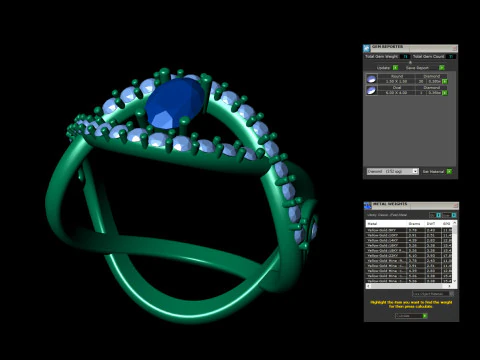The image size is (480, 360).
Task: Click first cyan button in Metal Weights header
Action: [x=439, y=215]
